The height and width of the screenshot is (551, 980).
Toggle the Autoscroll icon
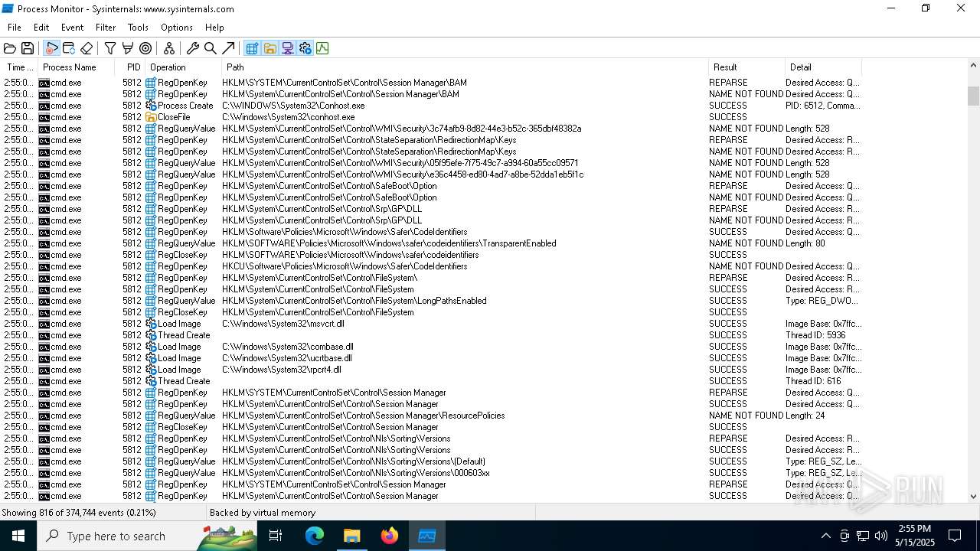tap(69, 48)
